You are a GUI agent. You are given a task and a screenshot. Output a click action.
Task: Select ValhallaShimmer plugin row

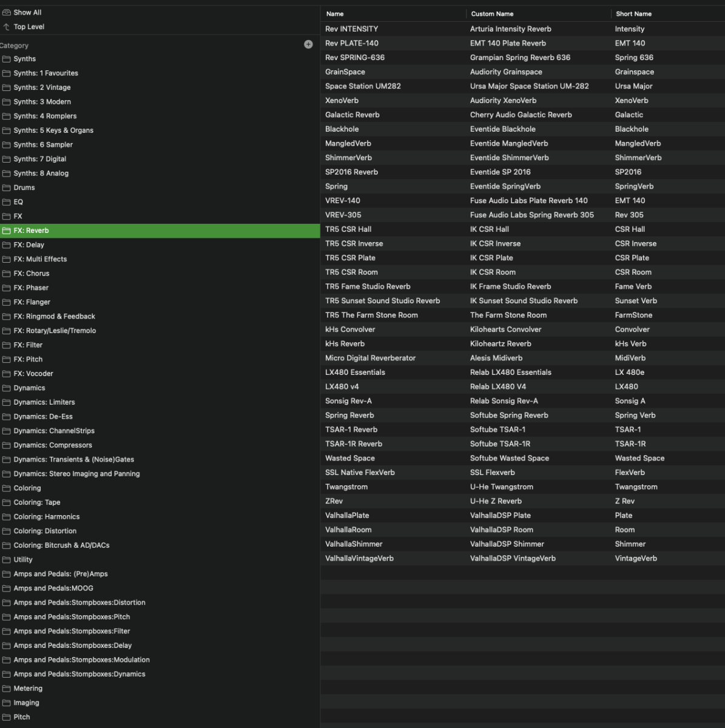pos(522,544)
